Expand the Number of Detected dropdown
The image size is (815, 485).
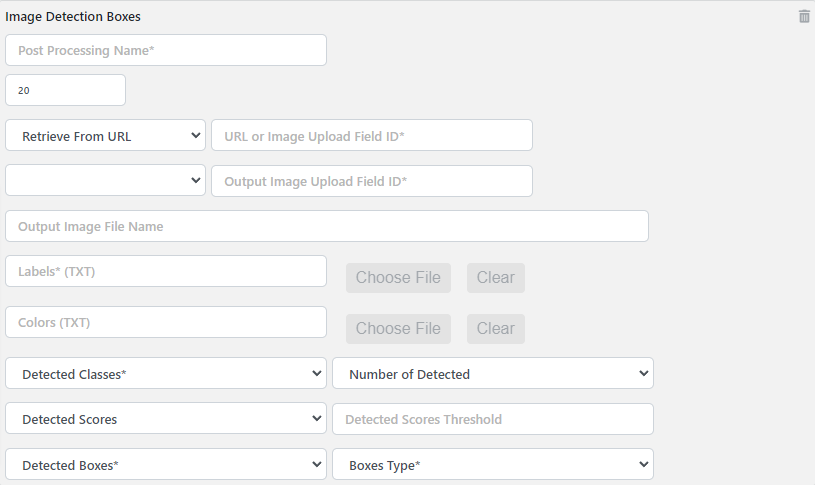pos(492,374)
